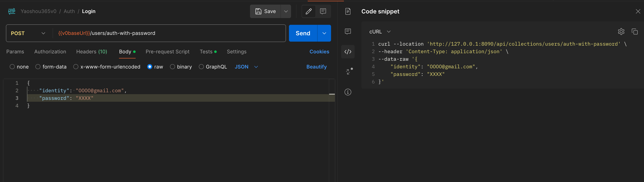644x182 pixels.
Task: Select the GraphQL body option
Action: [x=201, y=67]
